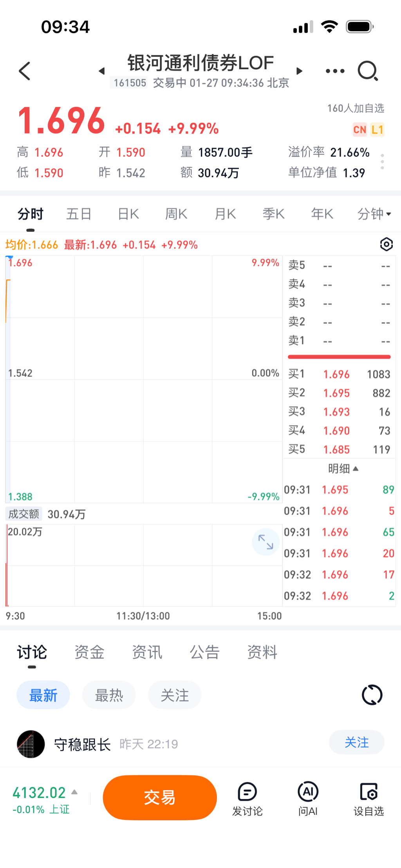401x868 pixels.
Task: Collapse the 明细 trade details list
Action: coord(343,468)
